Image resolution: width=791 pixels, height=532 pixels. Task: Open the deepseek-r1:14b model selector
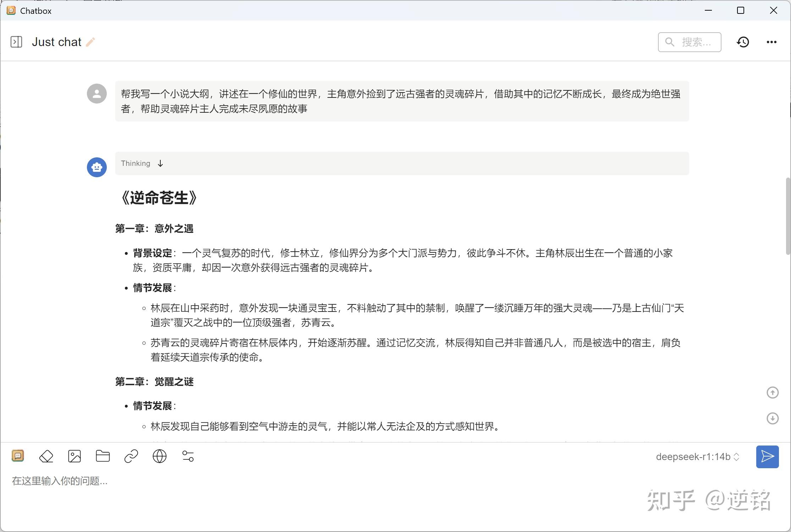[697, 457]
